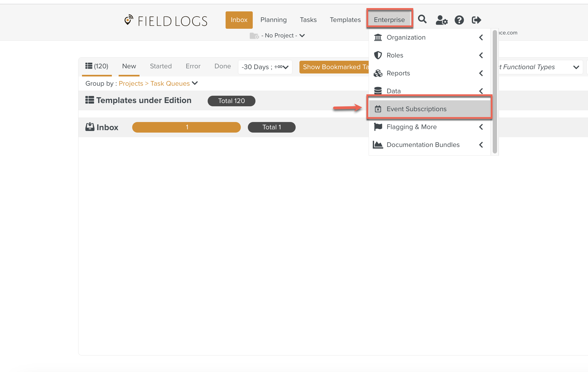
Task: Click the Templates under Edition list icon
Action: pos(90,100)
